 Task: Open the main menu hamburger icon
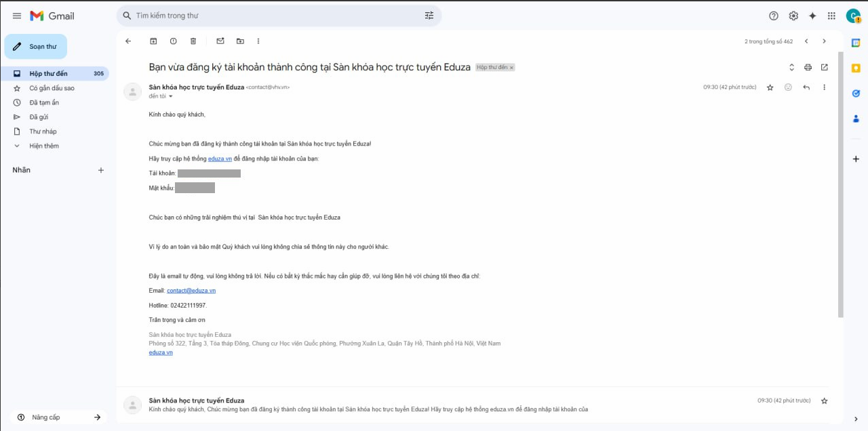click(x=17, y=16)
